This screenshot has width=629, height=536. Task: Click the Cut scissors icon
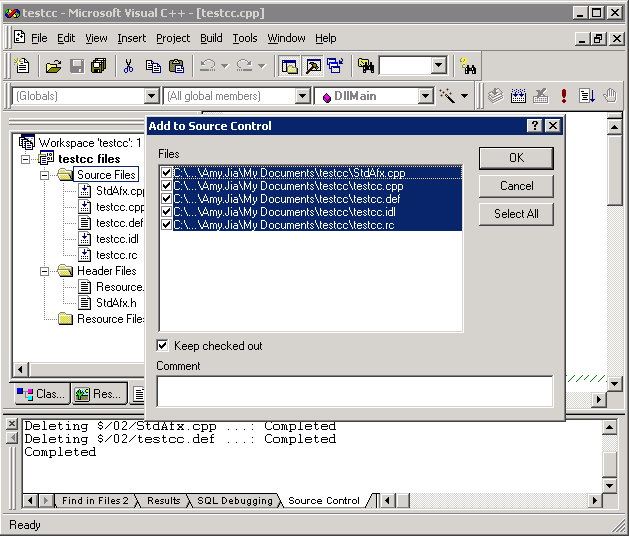(128, 66)
